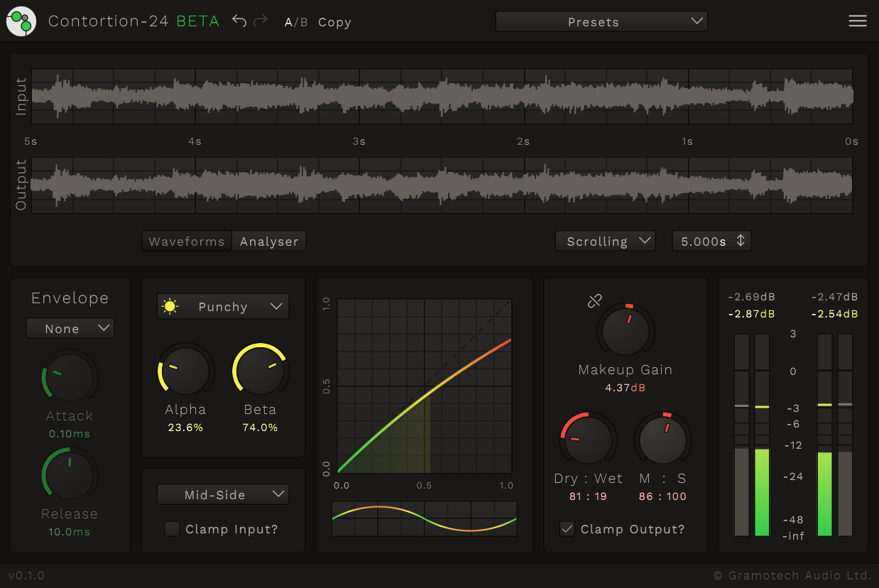Click the undo arrow icon
The image size is (879, 588).
coord(239,21)
